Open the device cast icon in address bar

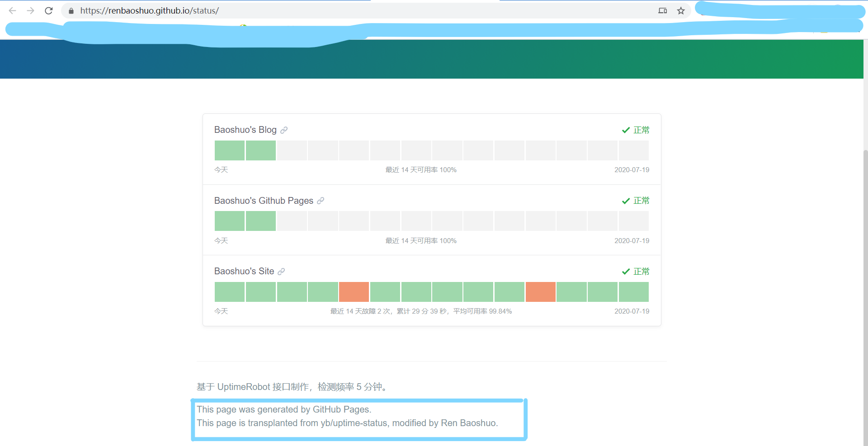click(663, 10)
